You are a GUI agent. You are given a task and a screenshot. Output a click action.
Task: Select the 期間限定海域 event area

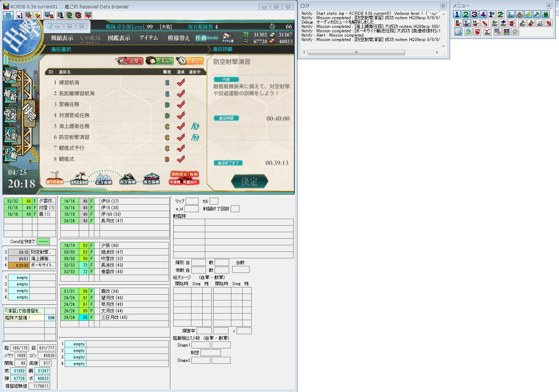(x=185, y=178)
